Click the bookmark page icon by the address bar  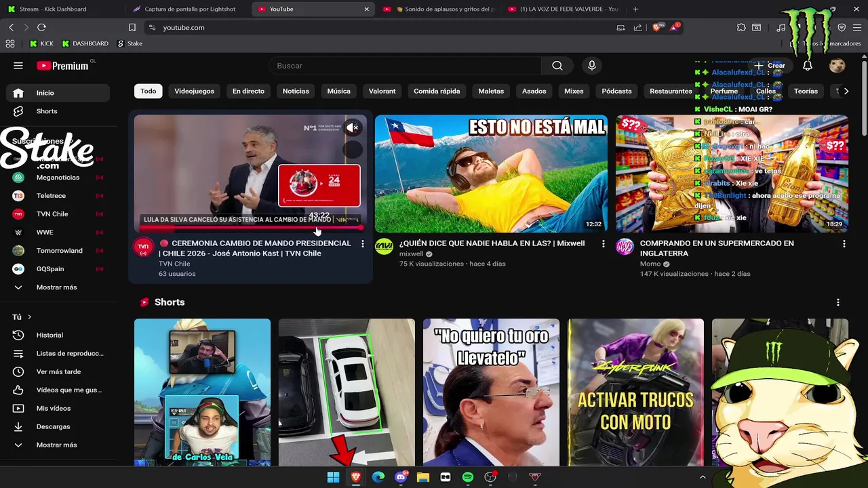(132, 27)
